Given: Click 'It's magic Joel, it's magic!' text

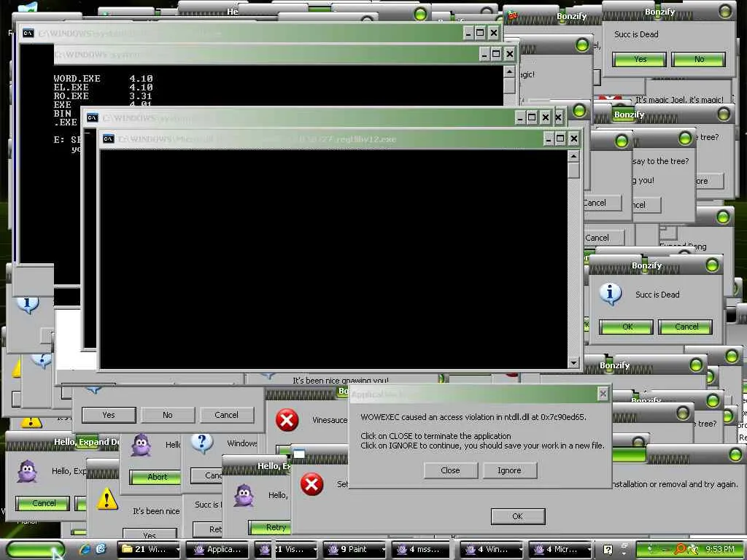Looking at the screenshot, I should [x=679, y=99].
